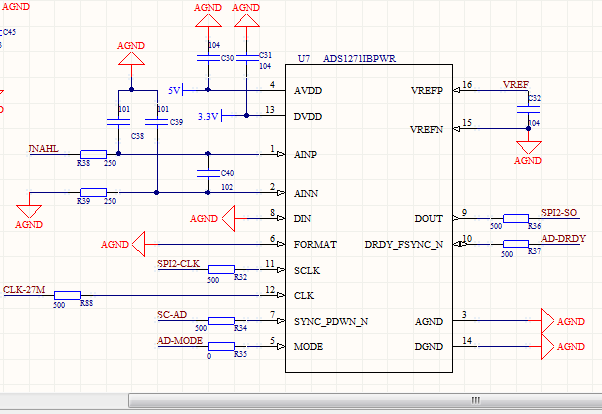Click the AGND port below resistor R39

[29, 212]
